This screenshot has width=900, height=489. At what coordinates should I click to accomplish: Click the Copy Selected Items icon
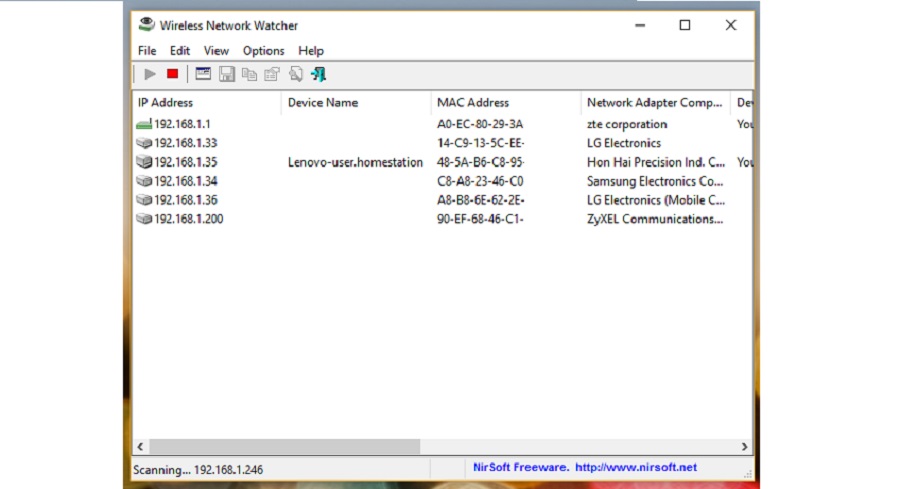pyautogui.click(x=249, y=74)
